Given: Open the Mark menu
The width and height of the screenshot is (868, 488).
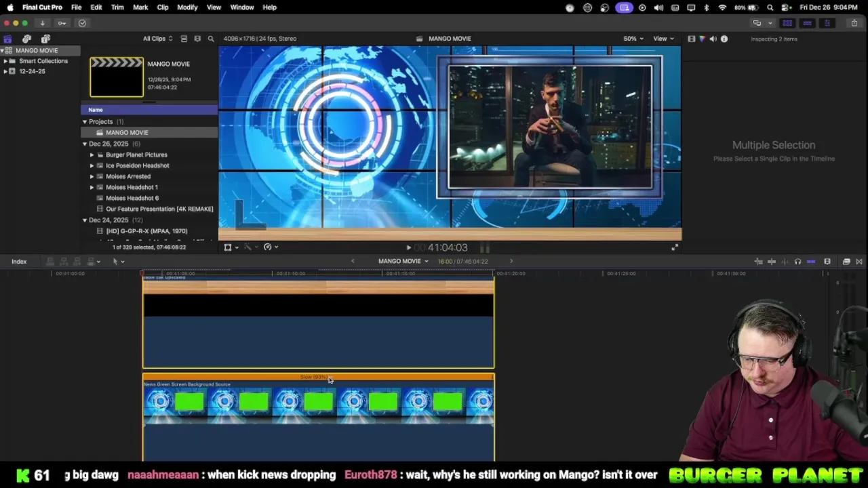Looking at the screenshot, I should pos(140,7).
